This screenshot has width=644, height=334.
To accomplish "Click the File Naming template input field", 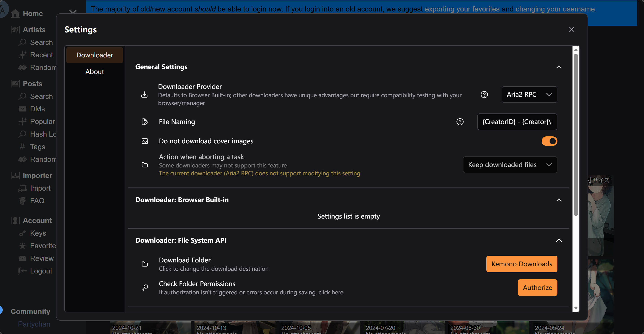I will [517, 122].
